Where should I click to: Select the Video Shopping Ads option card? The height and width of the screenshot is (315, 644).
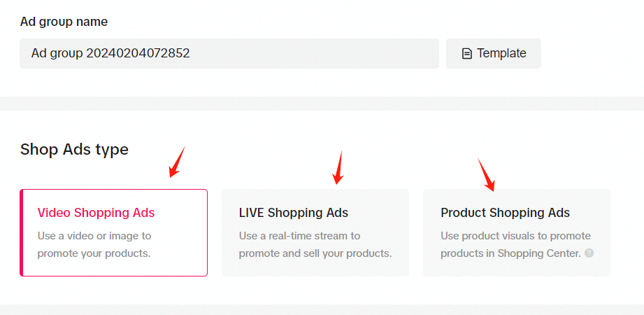(x=113, y=233)
